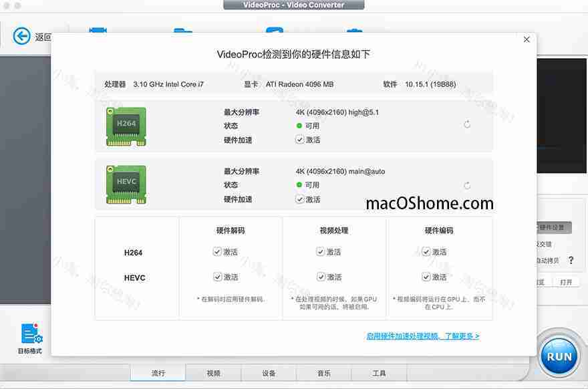Image resolution: width=588 pixels, height=389 pixels.
Task: Select the H264 green chip icon
Action: pyautogui.click(x=125, y=124)
